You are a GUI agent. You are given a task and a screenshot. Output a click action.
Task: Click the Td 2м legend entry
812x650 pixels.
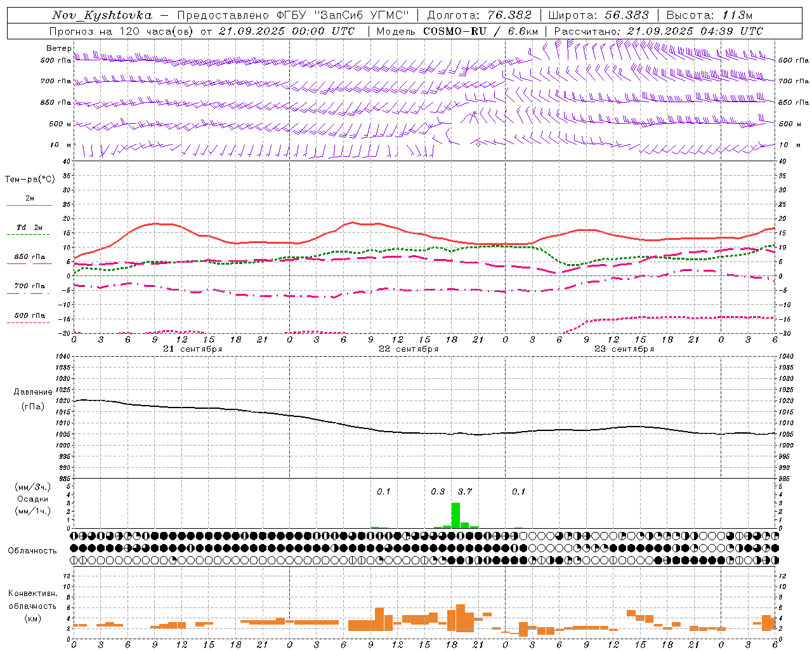pos(29,227)
